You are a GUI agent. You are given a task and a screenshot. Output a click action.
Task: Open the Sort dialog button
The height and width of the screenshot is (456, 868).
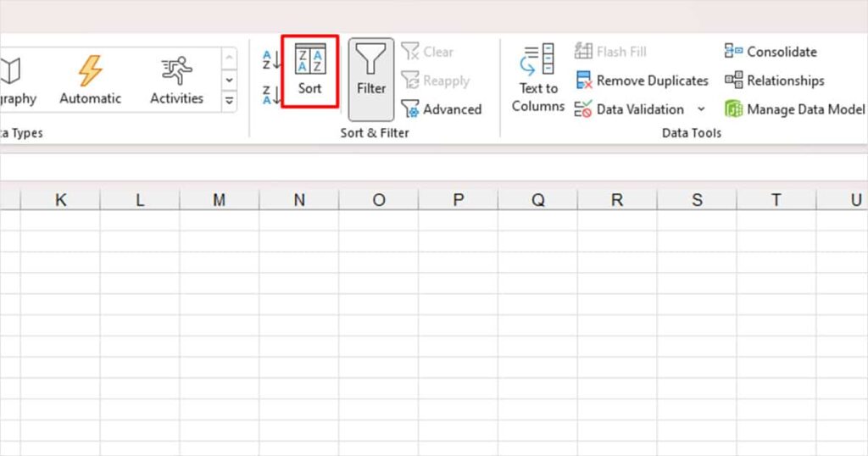tap(310, 71)
